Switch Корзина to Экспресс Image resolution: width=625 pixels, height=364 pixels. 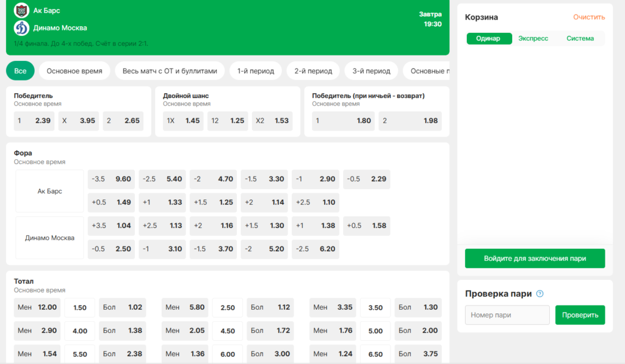(x=533, y=38)
